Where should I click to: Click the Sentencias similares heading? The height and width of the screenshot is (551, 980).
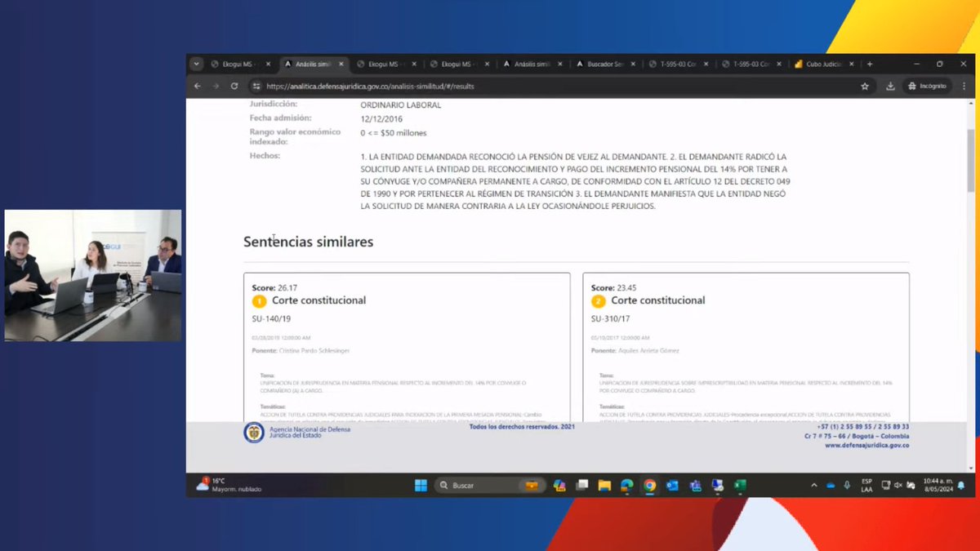[x=308, y=242]
